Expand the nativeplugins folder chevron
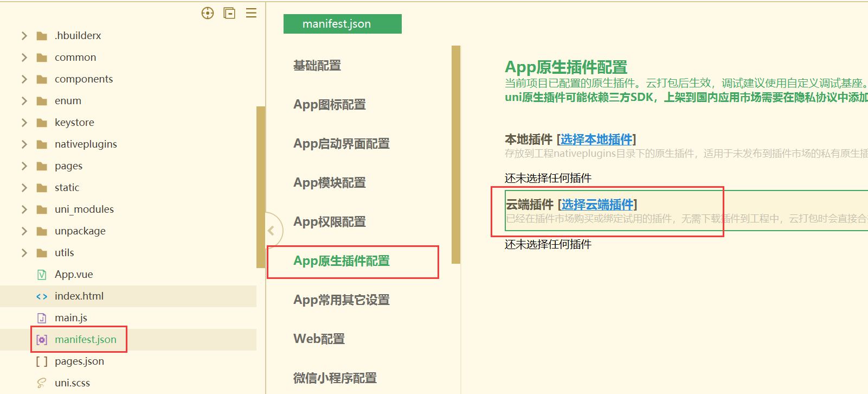The height and width of the screenshot is (394, 868). tap(24, 144)
